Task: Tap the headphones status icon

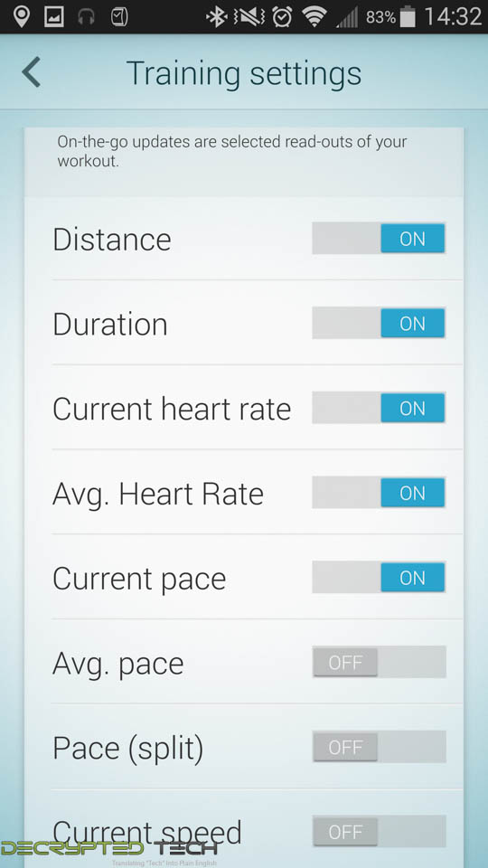Action: coord(87,17)
